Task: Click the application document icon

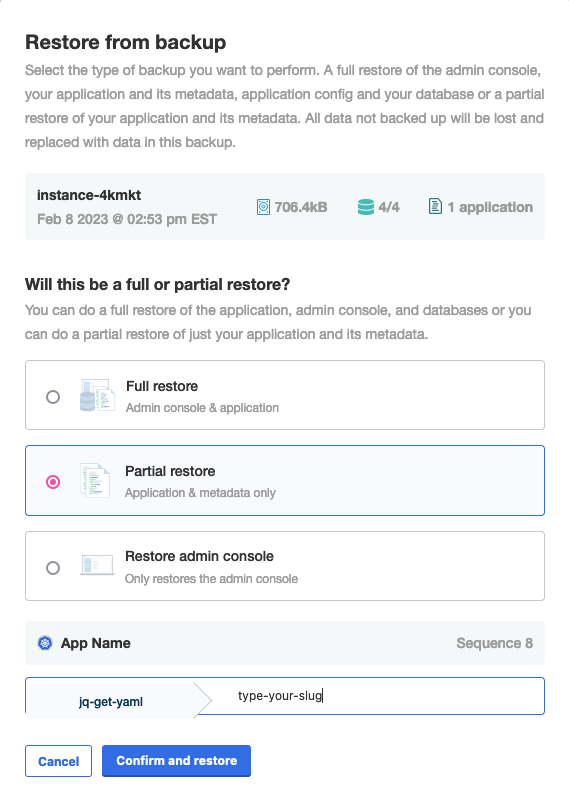Action: pos(435,206)
